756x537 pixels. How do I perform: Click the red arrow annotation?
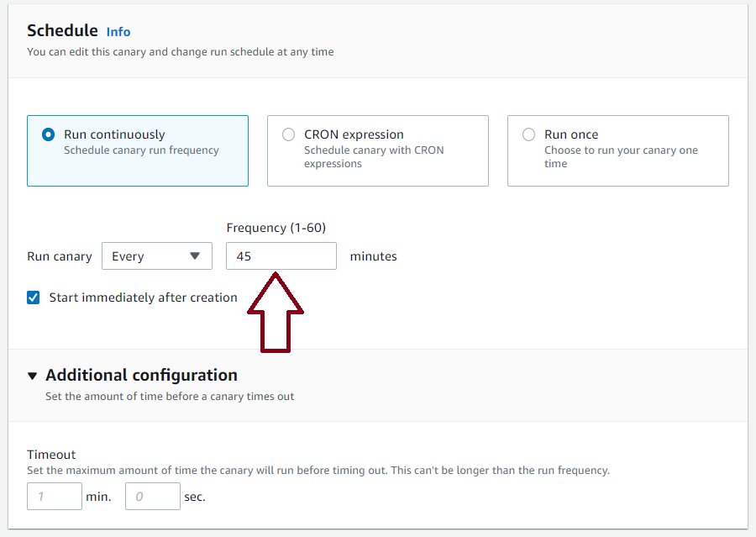276,312
